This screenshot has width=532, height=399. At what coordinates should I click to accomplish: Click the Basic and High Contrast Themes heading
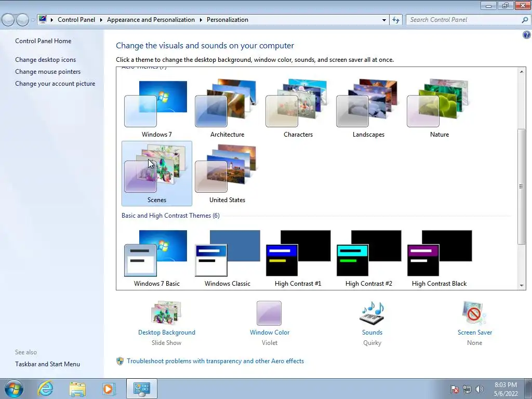click(170, 216)
